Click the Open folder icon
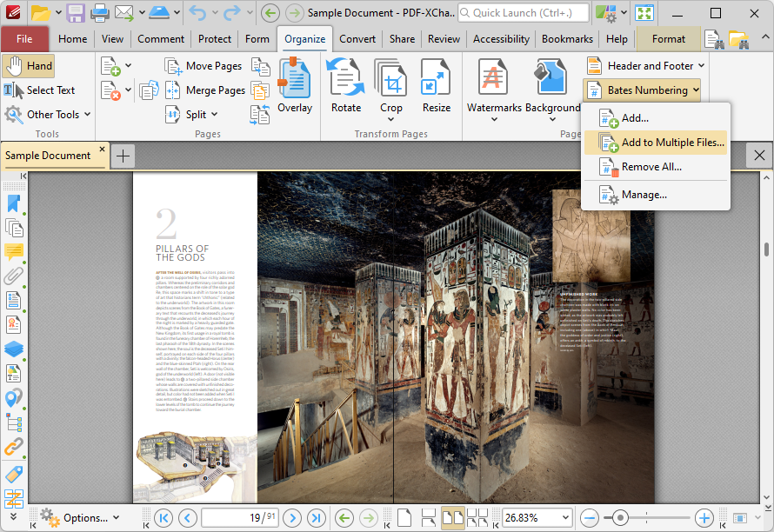This screenshot has width=774, height=532. [41, 13]
